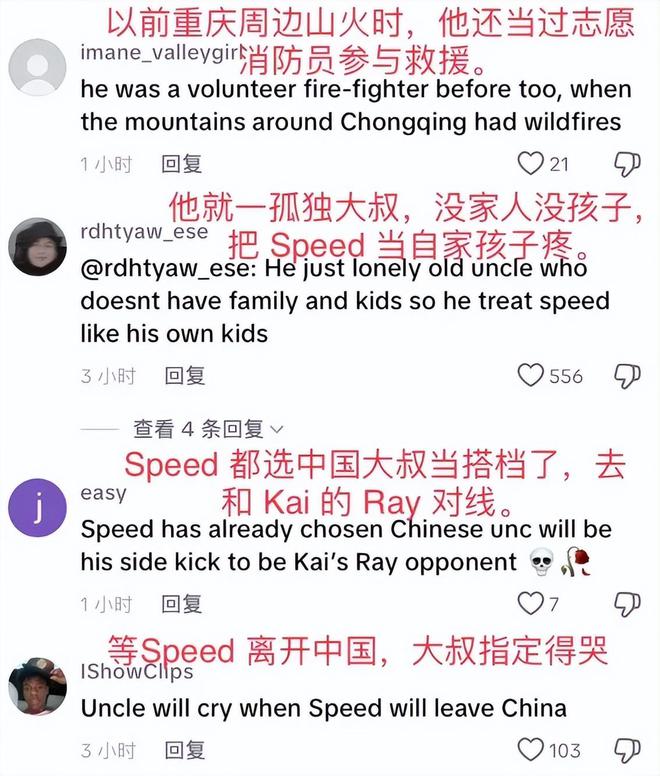
Task: Click the chevron next to 查看 4 条回复
Action: click(x=277, y=430)
